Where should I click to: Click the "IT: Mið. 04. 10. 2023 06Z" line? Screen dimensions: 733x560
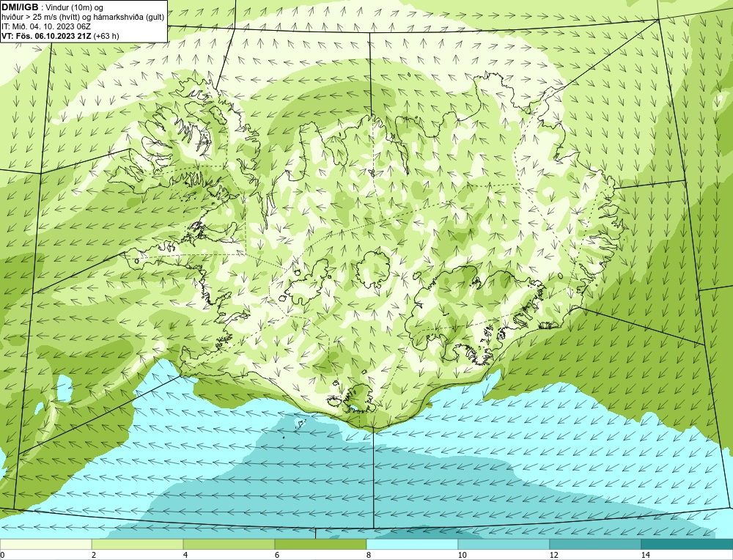pyautogui.click(x=46, y=26)
